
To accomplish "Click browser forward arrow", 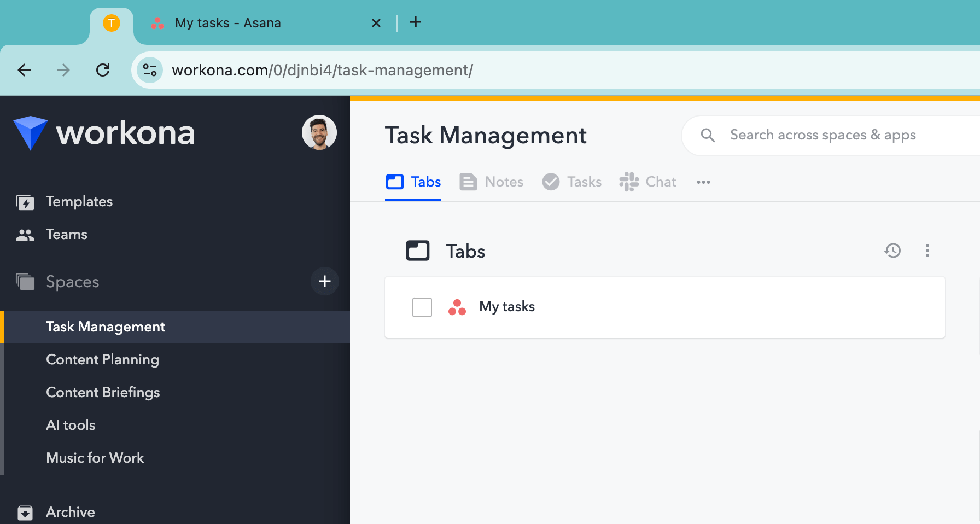I will (63, 70).
